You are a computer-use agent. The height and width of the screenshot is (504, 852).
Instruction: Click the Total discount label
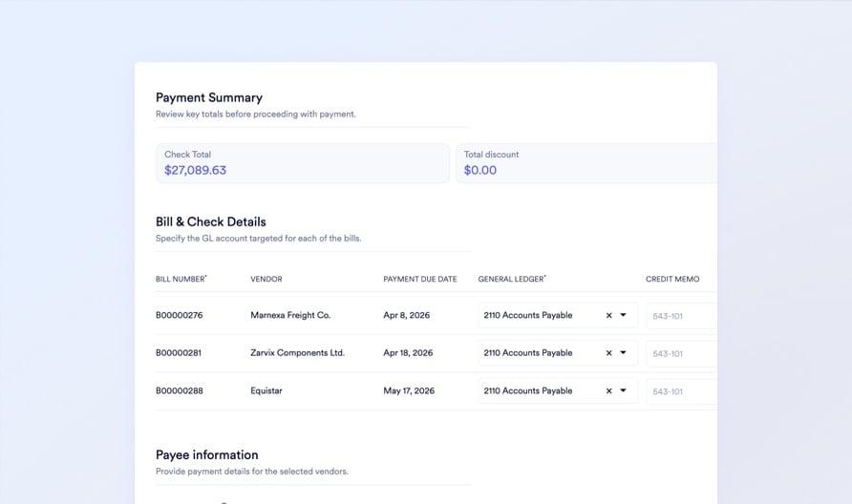click(491, 155)
